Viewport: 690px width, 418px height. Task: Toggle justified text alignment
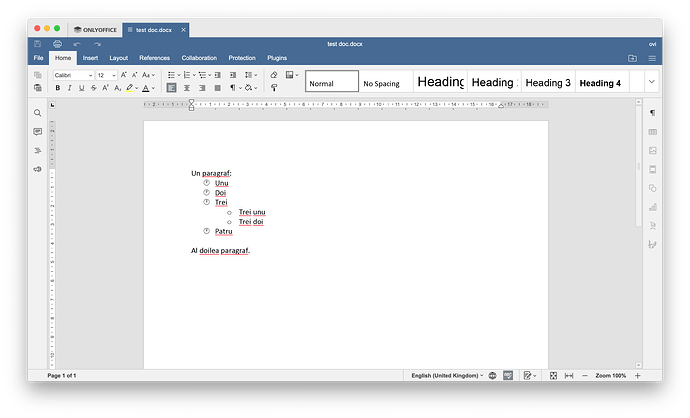click(x=217, y=88)
